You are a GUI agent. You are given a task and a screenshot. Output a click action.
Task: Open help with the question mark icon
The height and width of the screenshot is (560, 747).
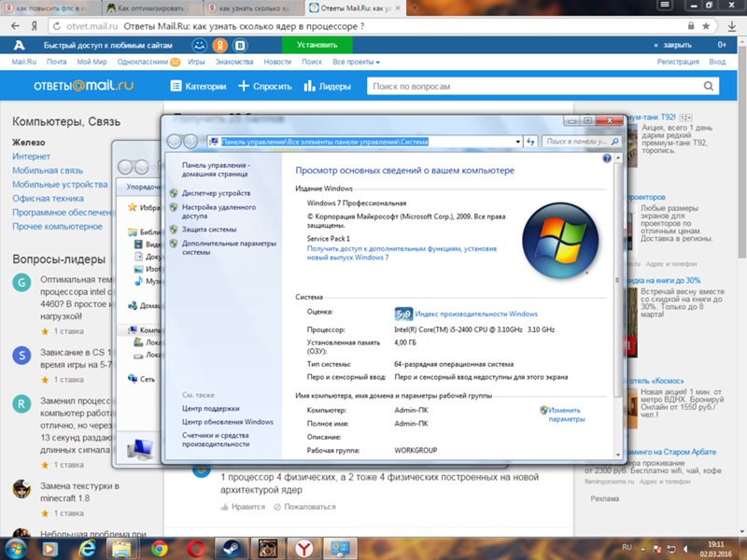[x=606, y=159]
